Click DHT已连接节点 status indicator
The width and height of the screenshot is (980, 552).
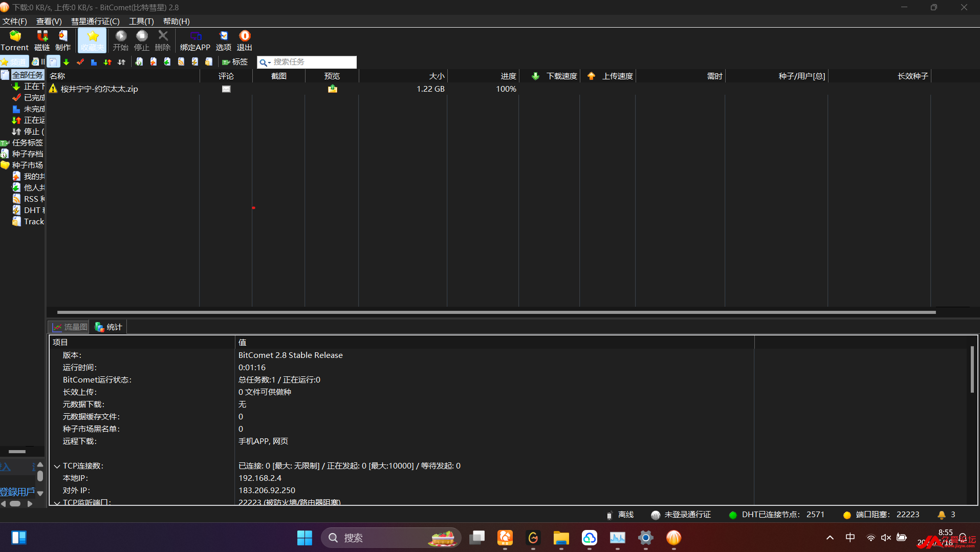pos(777,515)
